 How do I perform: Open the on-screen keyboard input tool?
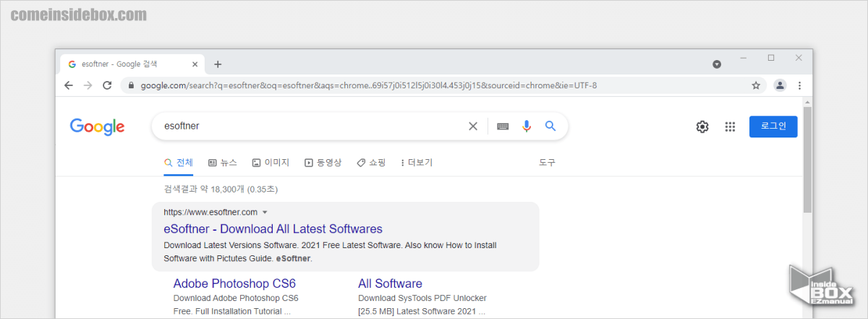pyautogui.click(x=503, y=127)
